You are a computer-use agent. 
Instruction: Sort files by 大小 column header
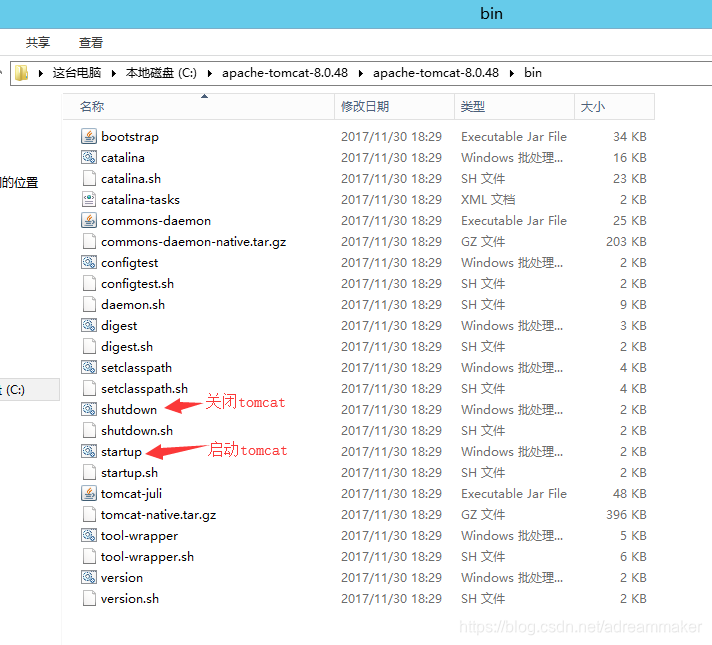(x=614, y=107)
